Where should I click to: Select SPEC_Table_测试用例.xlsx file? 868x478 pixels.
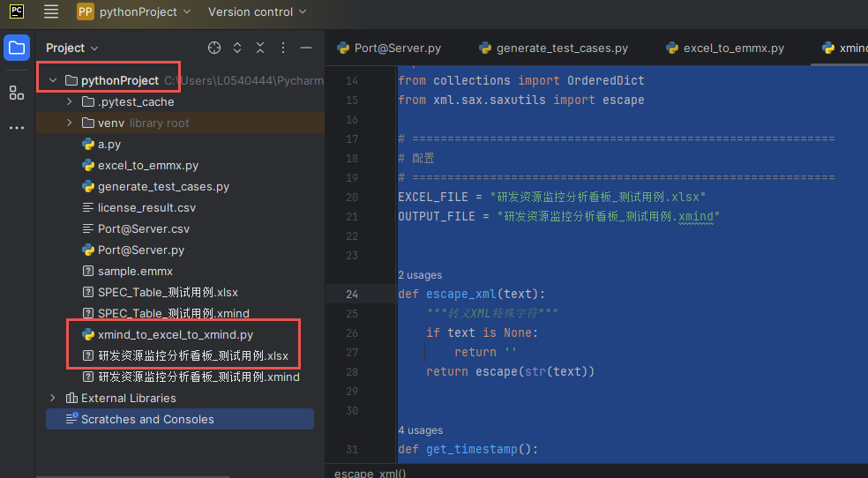tap(168, 292)
